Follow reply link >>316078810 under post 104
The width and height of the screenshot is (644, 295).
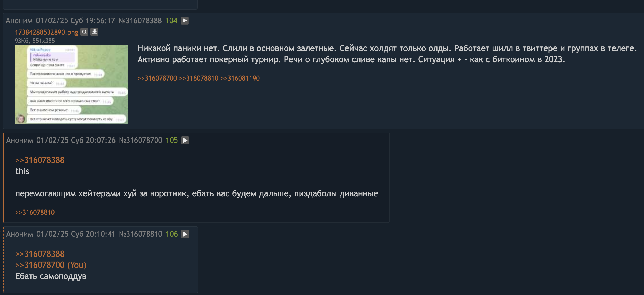point(199,78)
